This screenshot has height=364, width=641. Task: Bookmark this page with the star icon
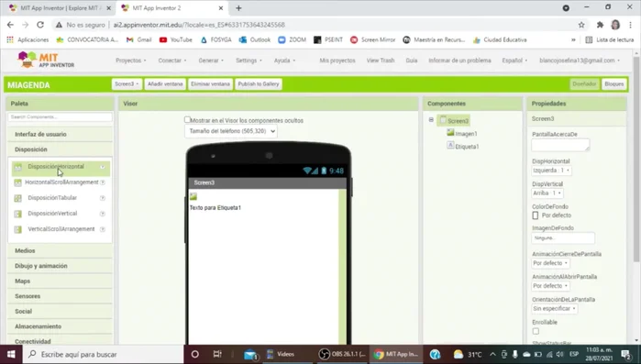[581, 25]
